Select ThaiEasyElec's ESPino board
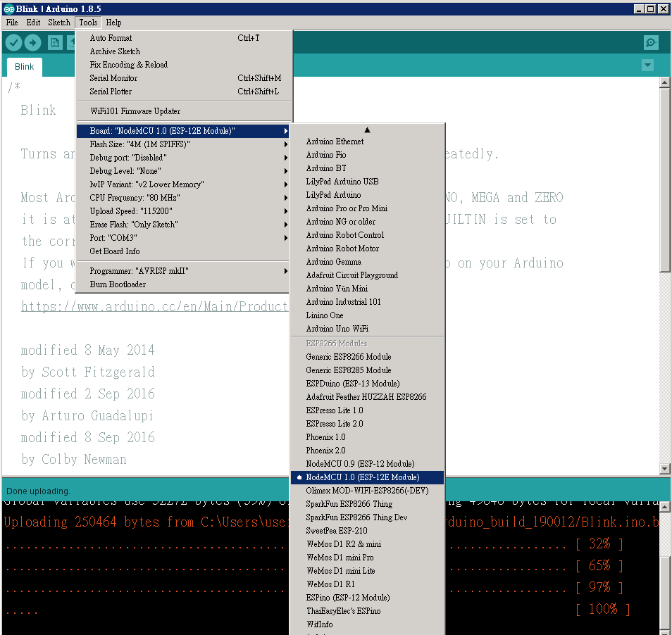Screen dimensions: 672x635 (x=367, y=610)
